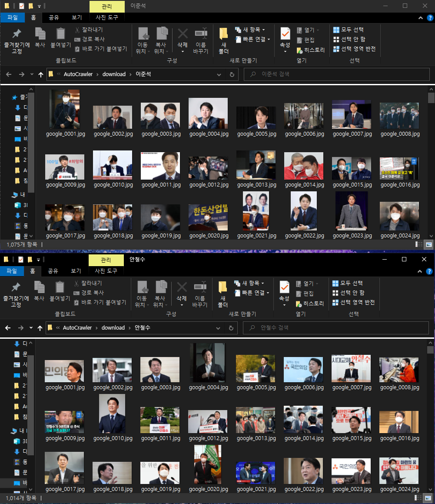The width and height of the screenshot is (435, 504).
Task: Click download breadcrumb in 이준석 address bar
Action: [114, 74]
